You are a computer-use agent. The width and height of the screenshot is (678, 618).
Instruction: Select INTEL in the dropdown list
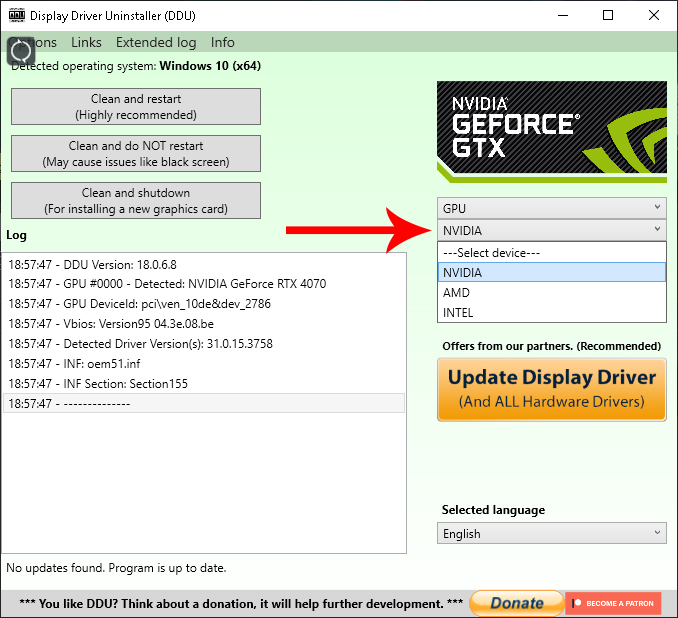[552, 313]
